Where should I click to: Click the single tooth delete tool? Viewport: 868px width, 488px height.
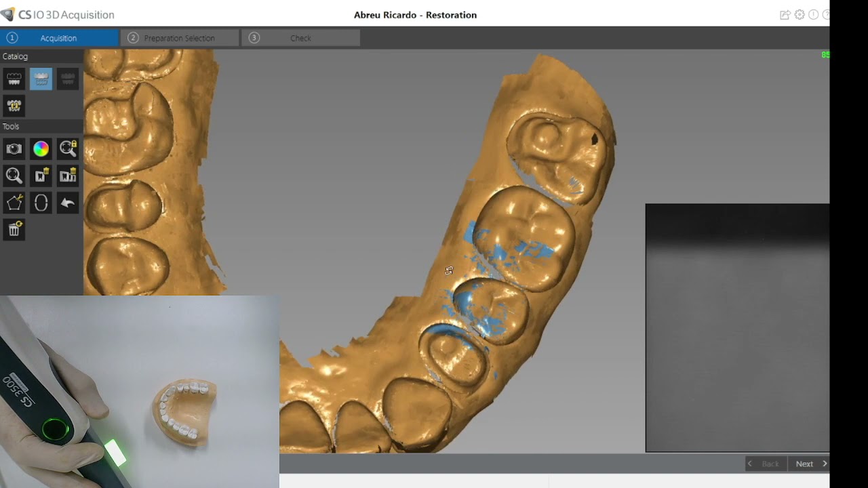[41, 176]
